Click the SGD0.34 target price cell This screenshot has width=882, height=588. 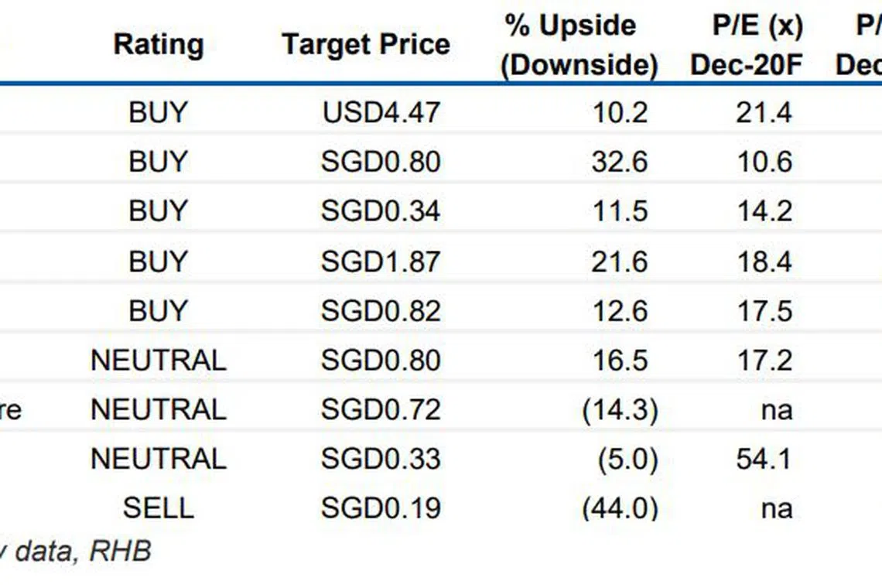381,211
